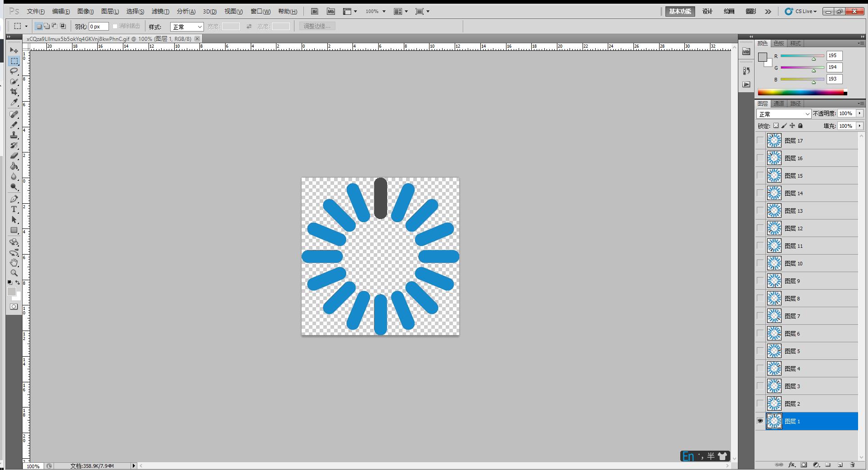Click the 基本功能 workspace button

click(680, 12)
